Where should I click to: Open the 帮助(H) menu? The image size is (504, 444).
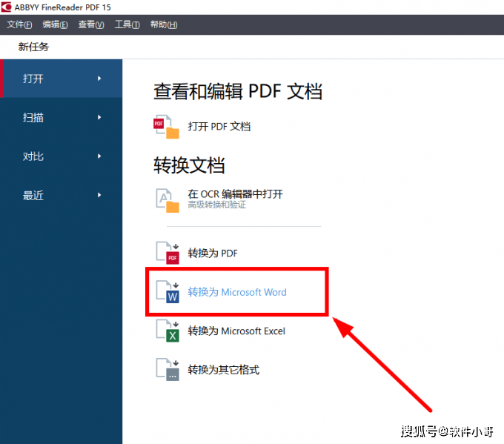click(164, 24)
